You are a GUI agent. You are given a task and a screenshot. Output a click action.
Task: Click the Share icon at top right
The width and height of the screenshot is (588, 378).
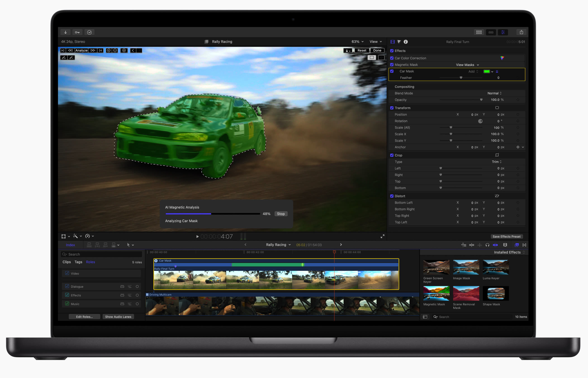(522, 32)
